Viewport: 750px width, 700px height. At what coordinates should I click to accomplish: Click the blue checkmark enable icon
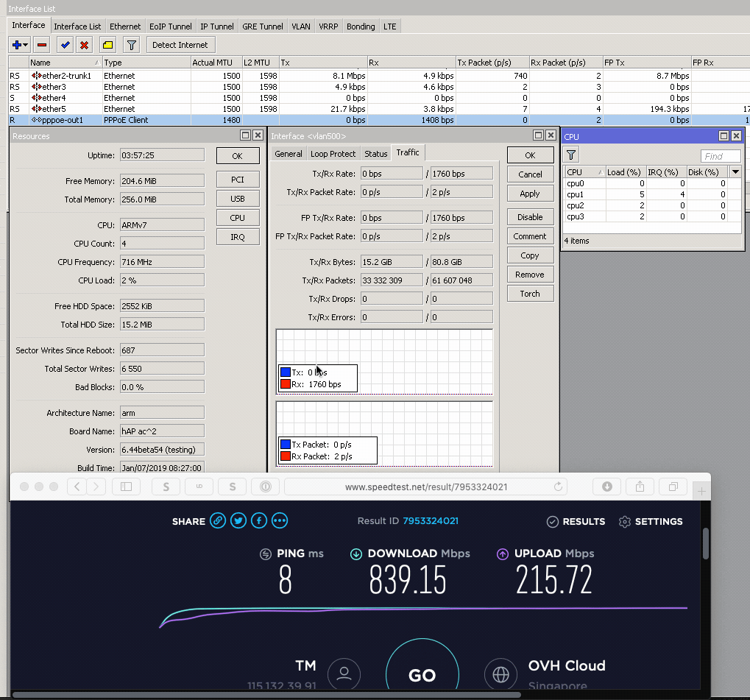pos(66,45)
